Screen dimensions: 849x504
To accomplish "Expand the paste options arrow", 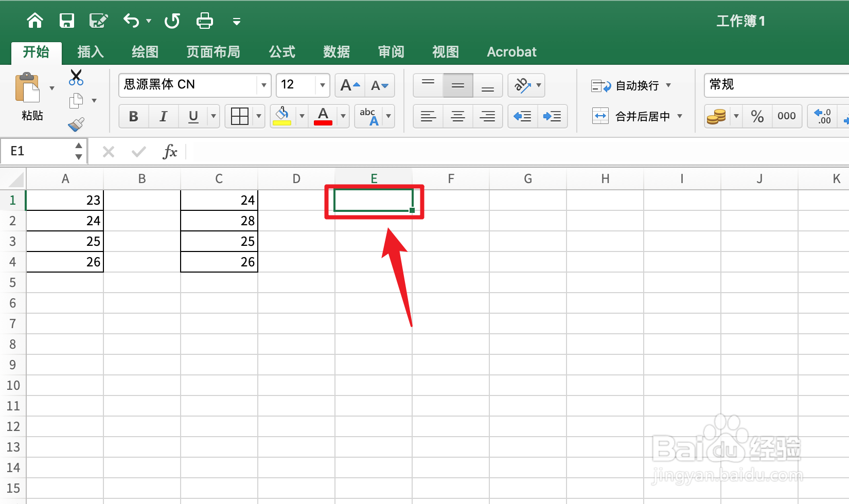I will pyautogui.click(x=52, y=88).
